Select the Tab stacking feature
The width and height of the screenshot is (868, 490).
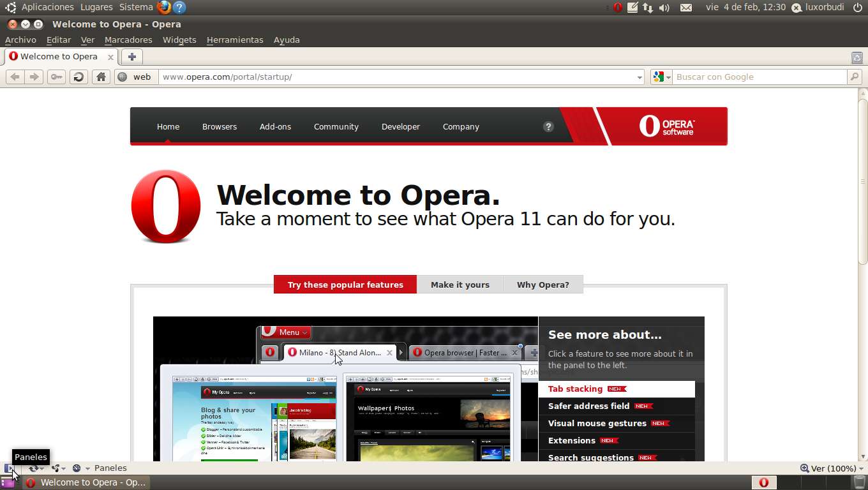pyautogui.click(x=617, y=389)
